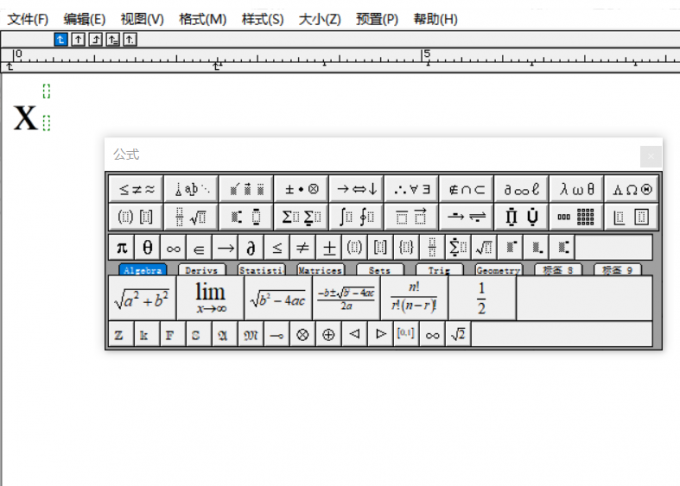Insert subscript template from small bar

point(536,248)
